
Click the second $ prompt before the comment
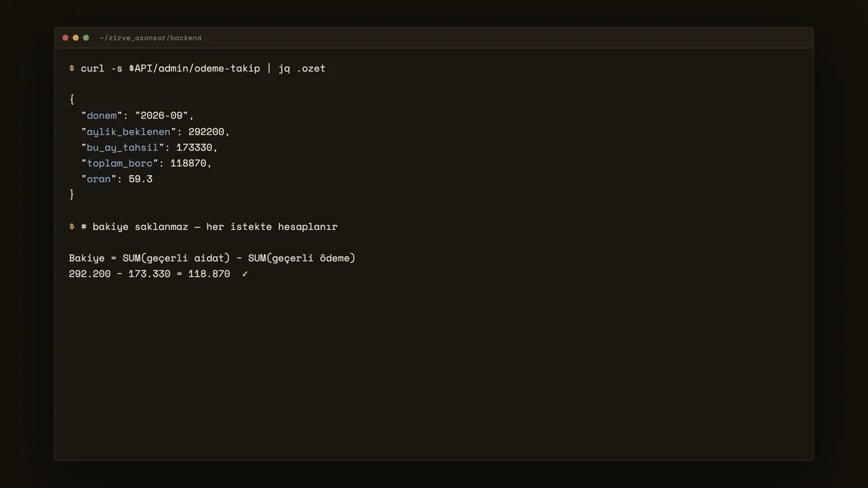tap(72, 227)
